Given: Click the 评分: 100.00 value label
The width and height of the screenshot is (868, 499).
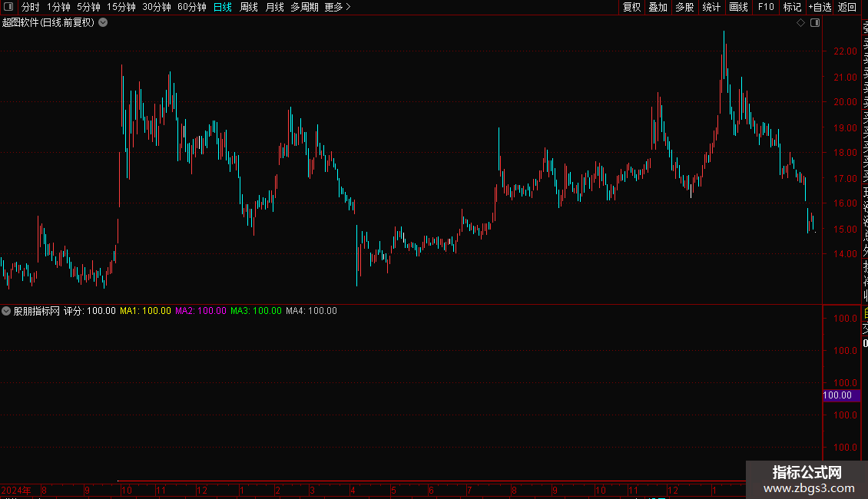Looking at the screenshot, I should point(90,311).
